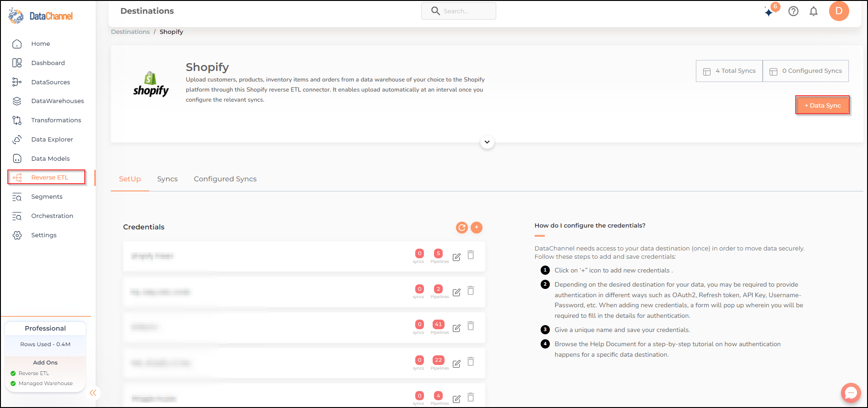Viewport: 868px width, 408px height.
Task: Open the notifications bell
Action: coord(814,11)
